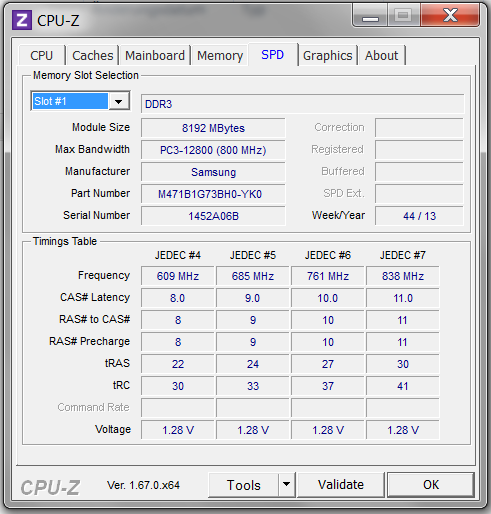Click the tRC value 41
This screenshot has height=514, width=491.
click(403, 386)
